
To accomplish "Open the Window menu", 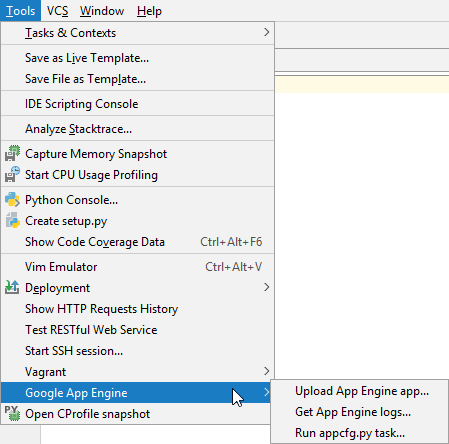I will pos(102,11).
